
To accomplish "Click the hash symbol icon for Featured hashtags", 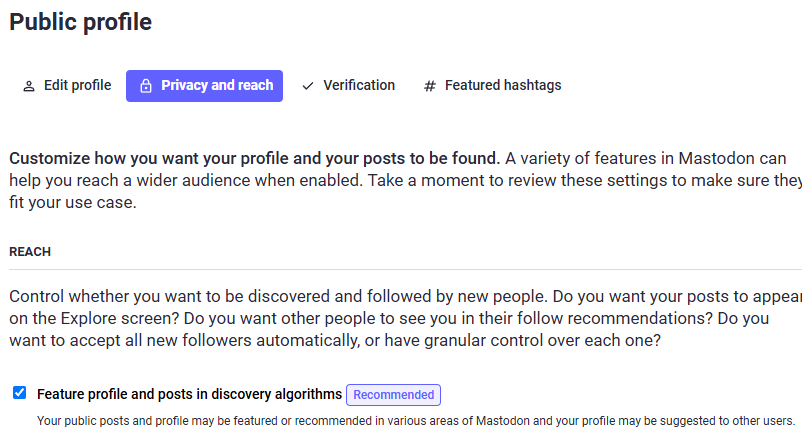I will tap(430, 86).
